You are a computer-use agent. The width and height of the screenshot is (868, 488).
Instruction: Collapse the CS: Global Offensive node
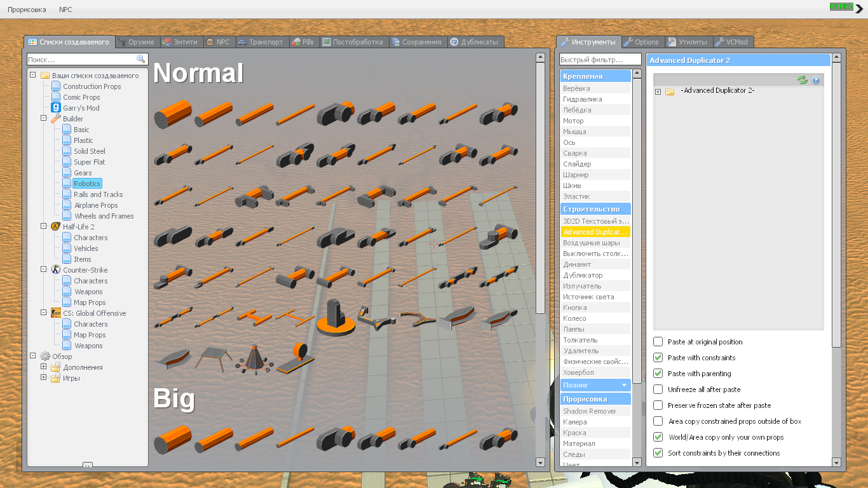44,313
